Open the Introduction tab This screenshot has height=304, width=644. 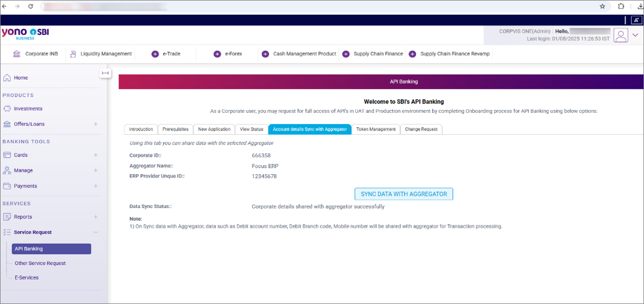pos(141,129)
